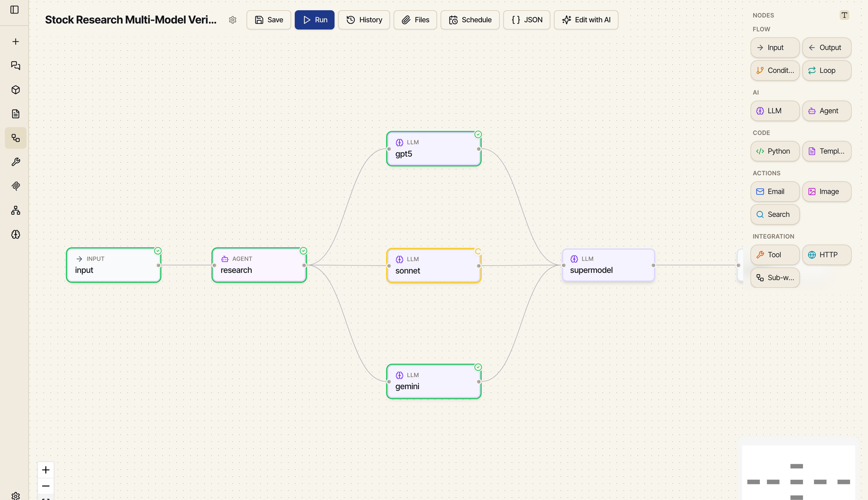Click the brain icon on supermodel node

click(574, 259)
